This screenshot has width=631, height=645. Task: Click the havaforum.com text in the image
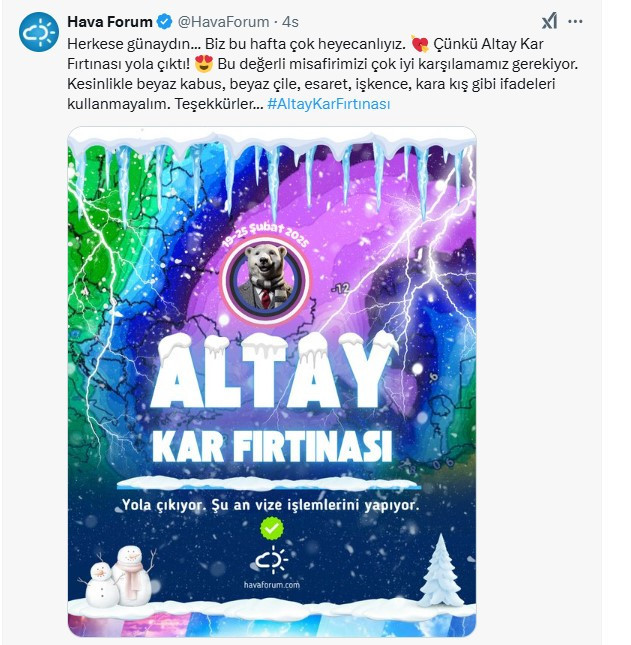click(271, 585)
